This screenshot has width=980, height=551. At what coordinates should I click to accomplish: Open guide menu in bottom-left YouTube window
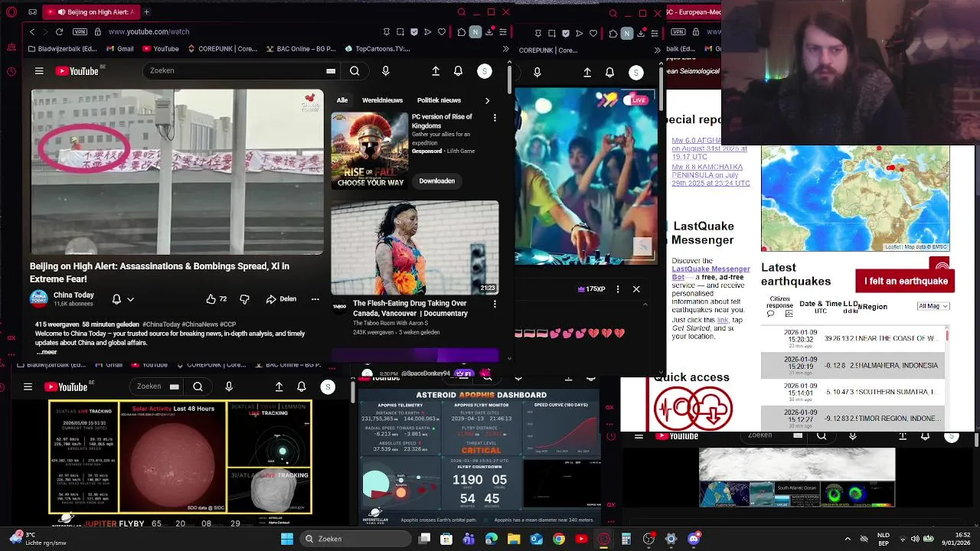[x=28, y=386]
